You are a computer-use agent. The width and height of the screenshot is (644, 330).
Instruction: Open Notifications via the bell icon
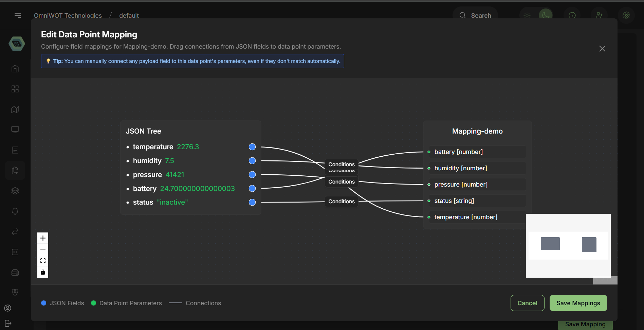(x=15, y=211)
